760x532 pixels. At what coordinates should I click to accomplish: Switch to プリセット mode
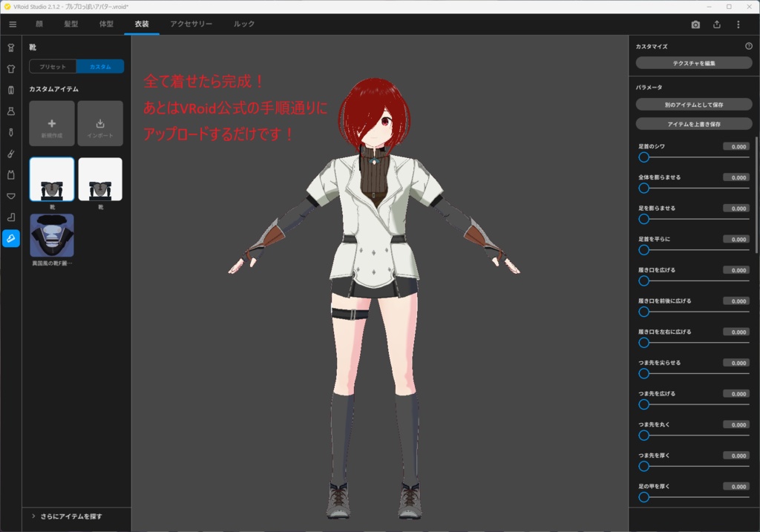[51, 66]
